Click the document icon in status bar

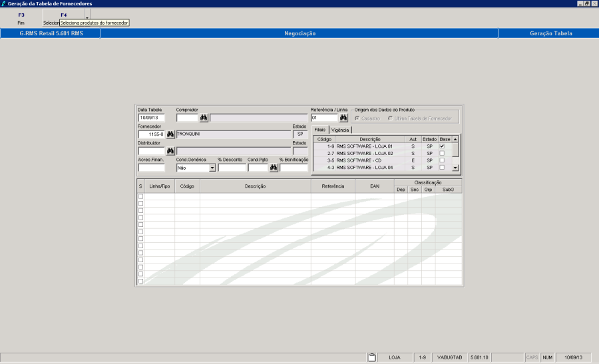[x=372, y=357]
